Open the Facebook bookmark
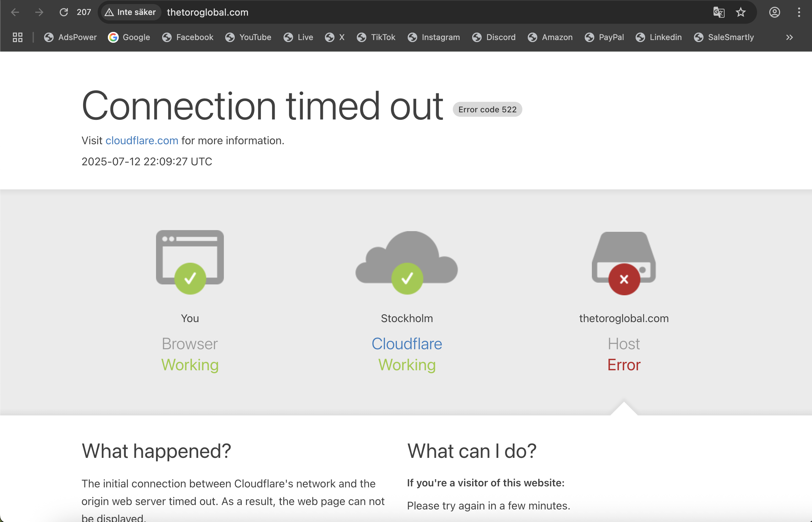This screenshot has width=812, height=522. (x=188, y=37)
